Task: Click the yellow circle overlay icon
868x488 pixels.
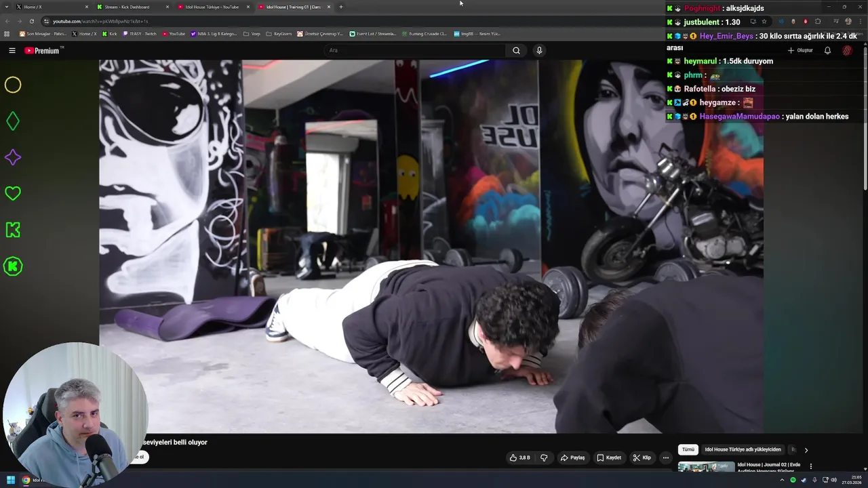Action: tap(13, 85)
